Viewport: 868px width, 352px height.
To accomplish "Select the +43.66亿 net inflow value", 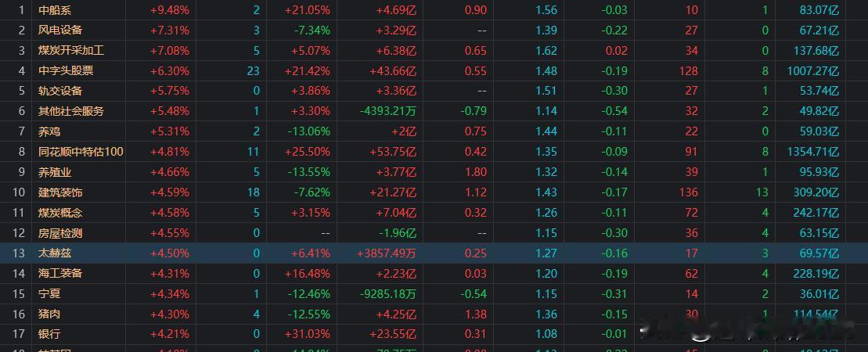I will coord(392,70).
